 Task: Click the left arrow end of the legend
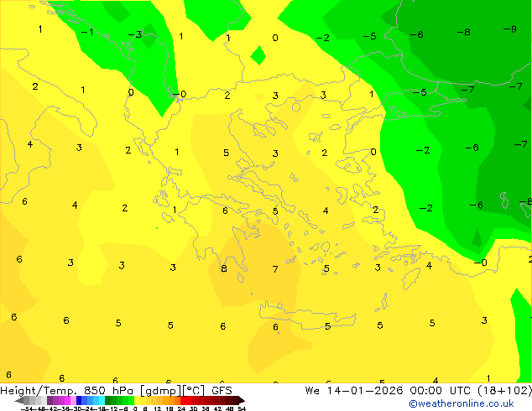[x=18, y=400]
